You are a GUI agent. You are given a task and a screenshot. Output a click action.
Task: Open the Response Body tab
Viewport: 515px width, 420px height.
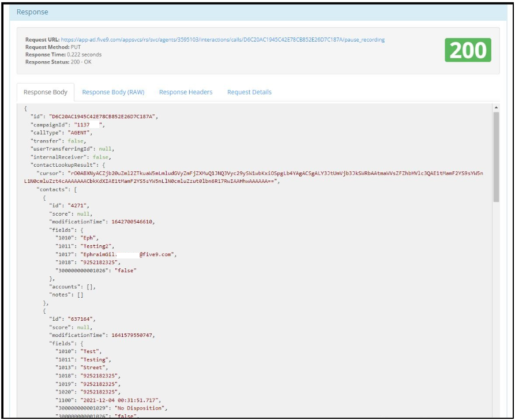(x=46, y=92)
